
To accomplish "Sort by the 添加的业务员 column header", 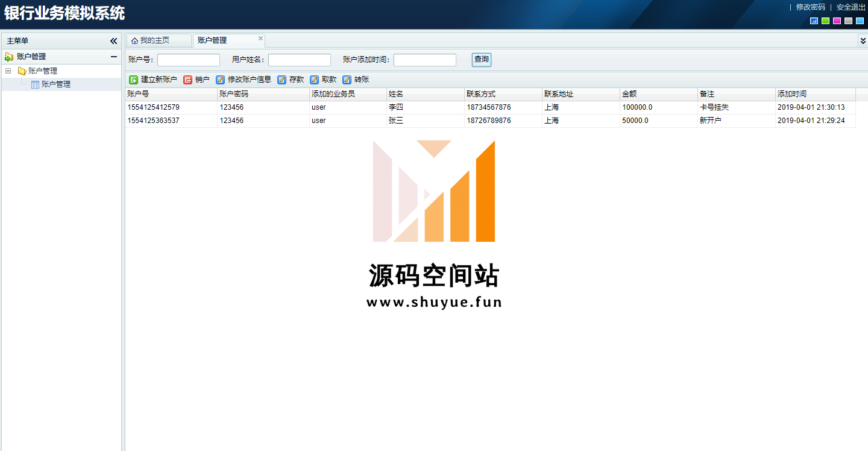I will pyautogui.click(x=348, y=94).
